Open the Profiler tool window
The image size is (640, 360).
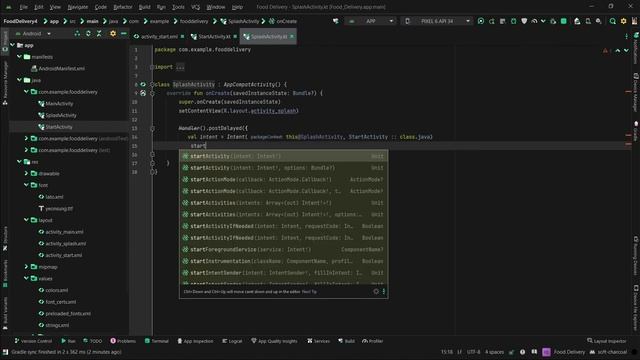373,341
